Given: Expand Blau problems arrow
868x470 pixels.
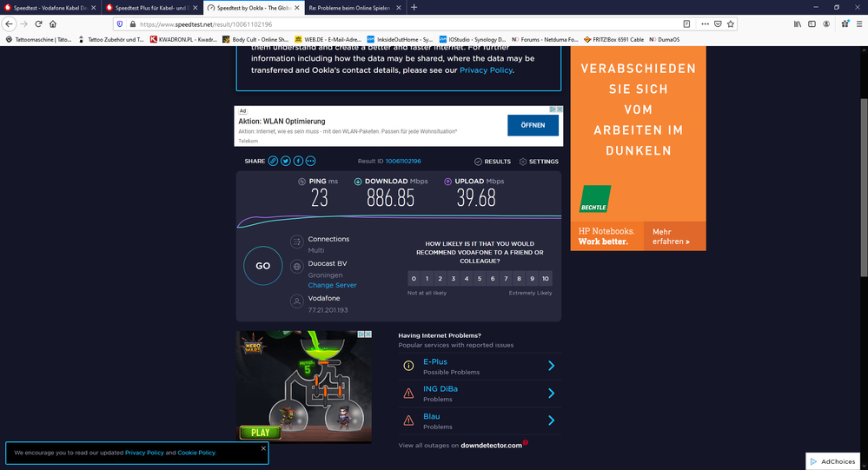Looking at the screenshot, I should click(552, 420).
